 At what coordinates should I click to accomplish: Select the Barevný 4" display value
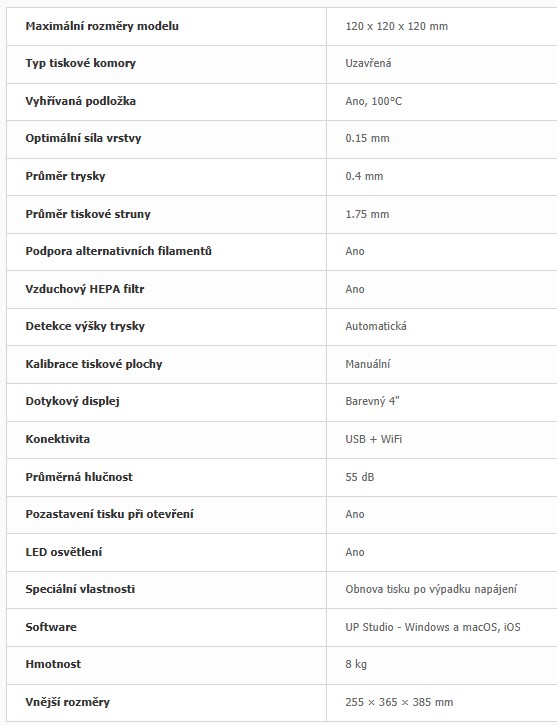(372, 401)
